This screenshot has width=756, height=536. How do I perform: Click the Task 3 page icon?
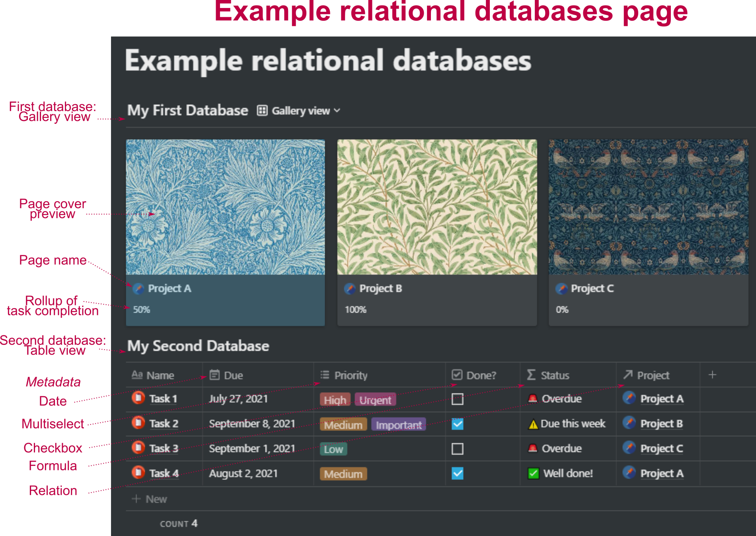click(x=138, y=448)
